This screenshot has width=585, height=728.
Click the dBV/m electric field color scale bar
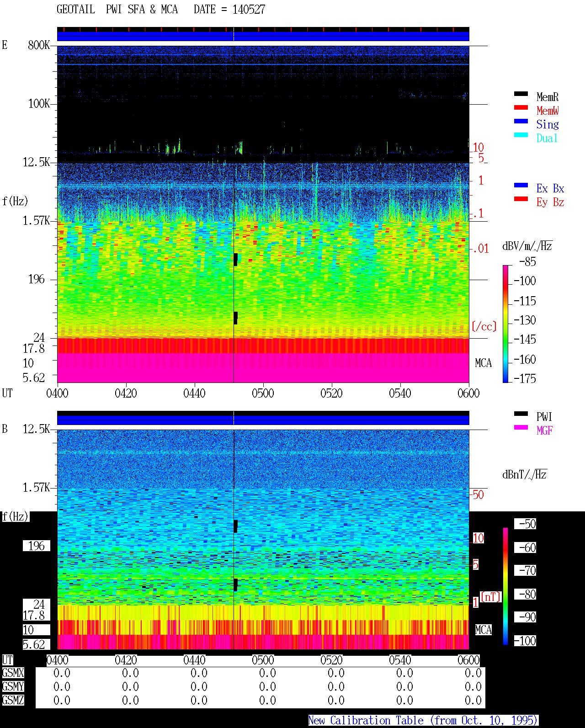[505, 324]
